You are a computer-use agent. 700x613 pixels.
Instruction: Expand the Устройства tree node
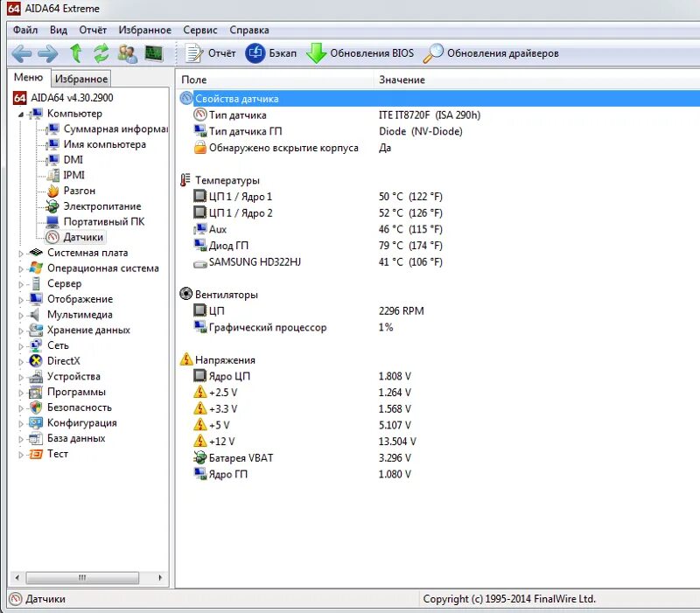click(x=20, y=377)
